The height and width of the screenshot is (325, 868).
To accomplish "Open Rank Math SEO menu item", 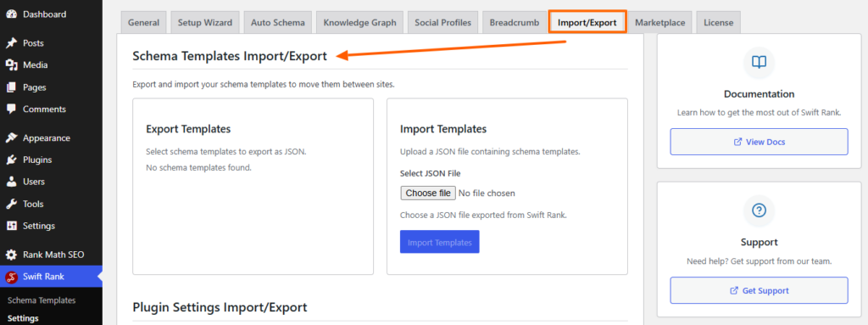I will coord(51,255).
